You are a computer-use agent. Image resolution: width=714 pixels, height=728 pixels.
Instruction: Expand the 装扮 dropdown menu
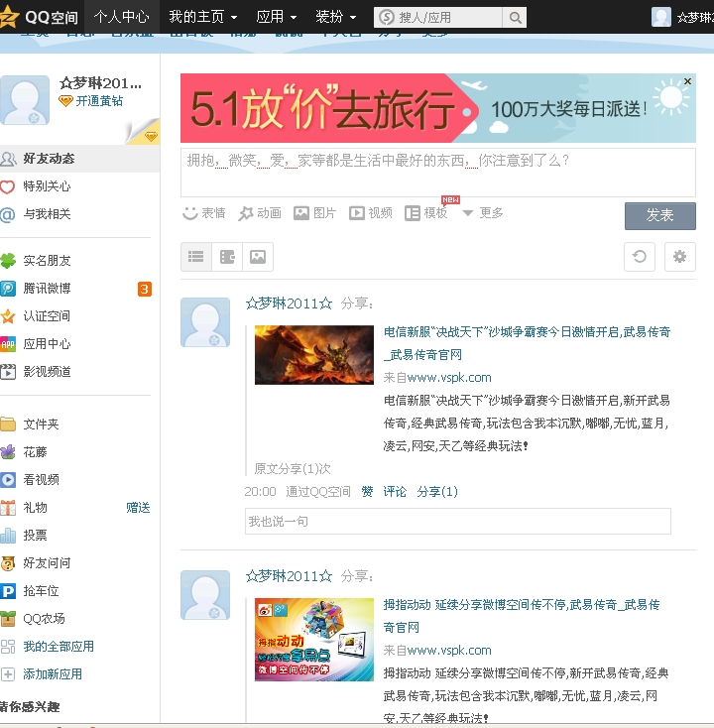[336, 17]
